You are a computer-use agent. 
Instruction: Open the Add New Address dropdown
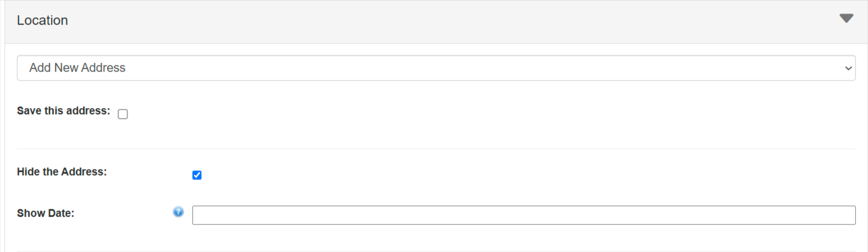[436, 68]
